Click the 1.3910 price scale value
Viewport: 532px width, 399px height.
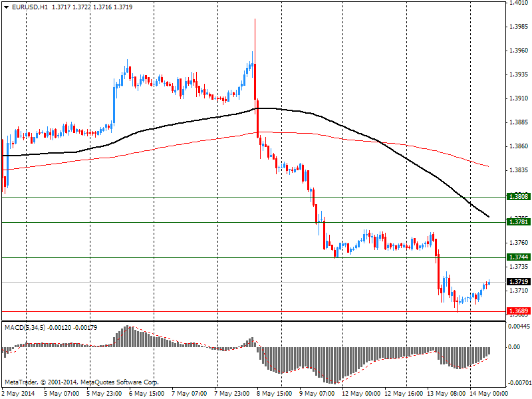point(519,98)
